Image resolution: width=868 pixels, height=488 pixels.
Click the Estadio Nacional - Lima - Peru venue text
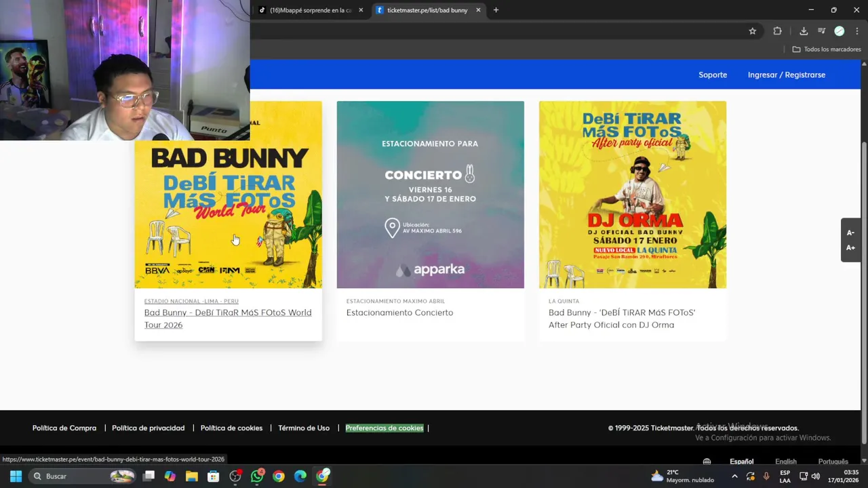(191, 301)
